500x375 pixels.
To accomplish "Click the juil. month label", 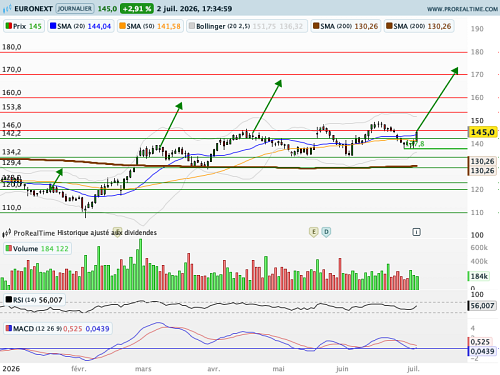I will [x=413, y=369].
